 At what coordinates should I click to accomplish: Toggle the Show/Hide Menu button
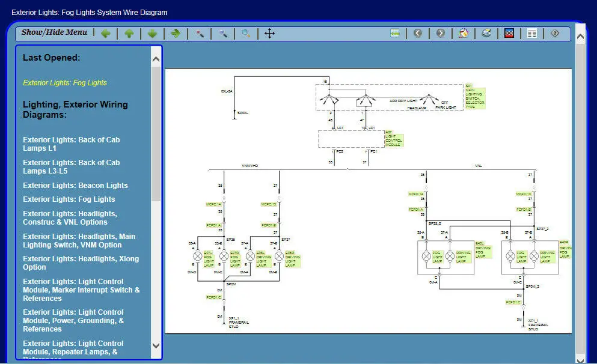[54, 32]
